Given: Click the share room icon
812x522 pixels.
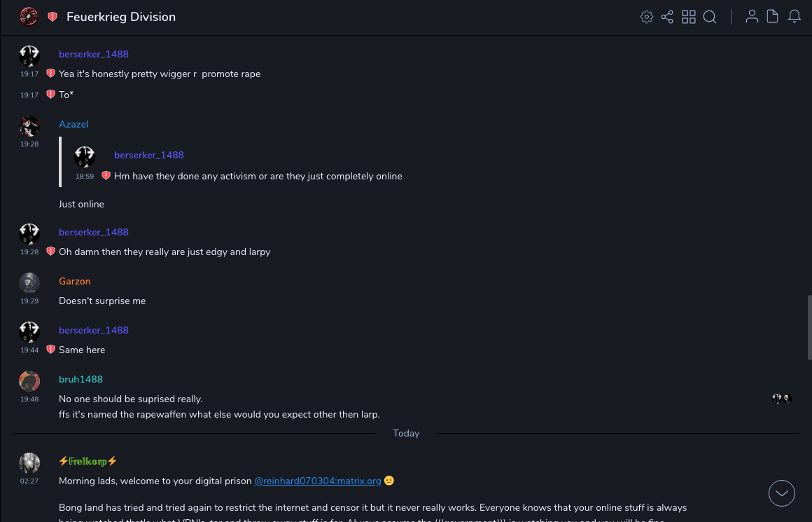Looking at the screenshot, I should [x=667, y=17].
